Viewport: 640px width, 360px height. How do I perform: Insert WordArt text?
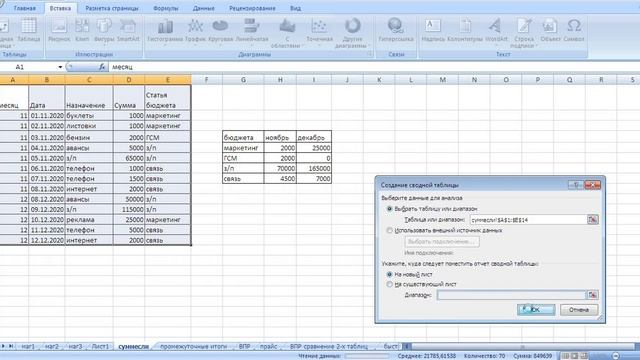[x=496, y=31]
